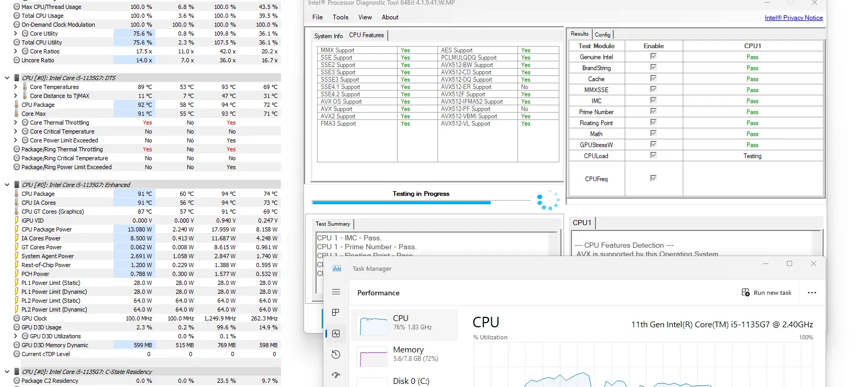Expand the Core Power Limit Exceeded row

click(16, 140)
